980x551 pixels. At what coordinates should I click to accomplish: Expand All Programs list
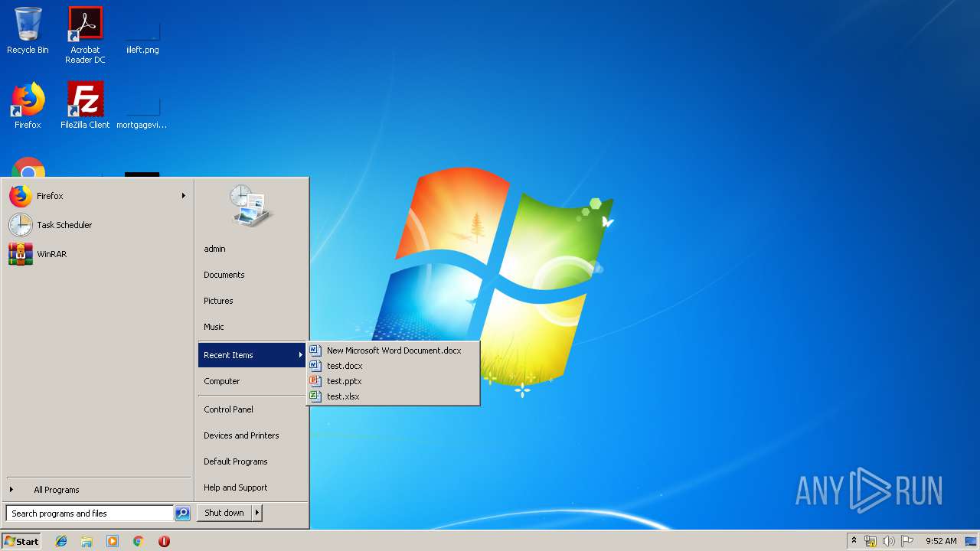(x=97, y=490)
